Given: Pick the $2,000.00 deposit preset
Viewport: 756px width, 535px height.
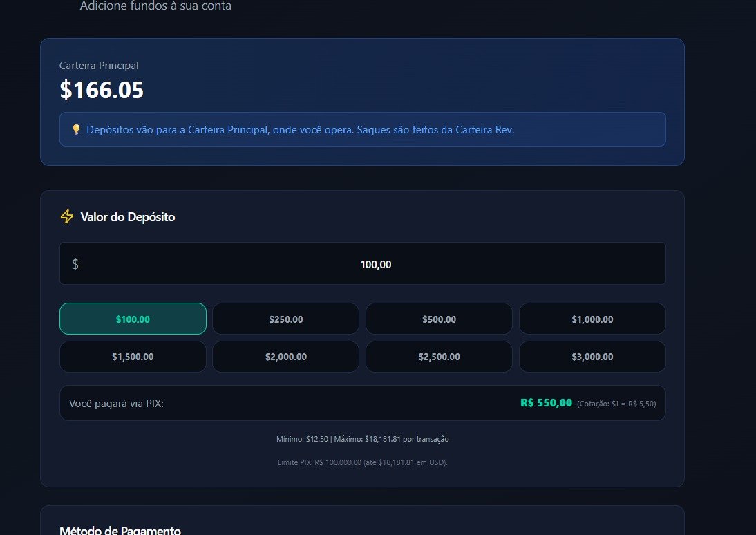Looking at the screenshot, I should coord(286,357).
